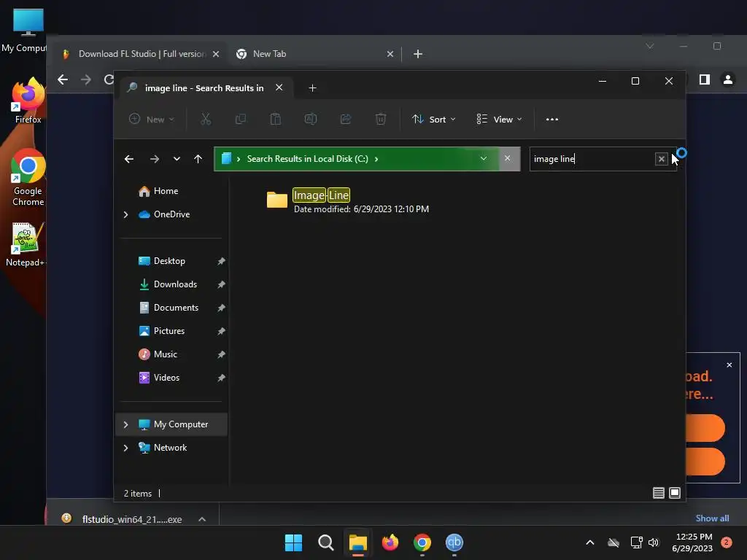Image resolution: width=747 pixels, height=560 pixels.
Task: Open a new tab in Chrome
Action: pyautogui.click(x=418, y=54)
